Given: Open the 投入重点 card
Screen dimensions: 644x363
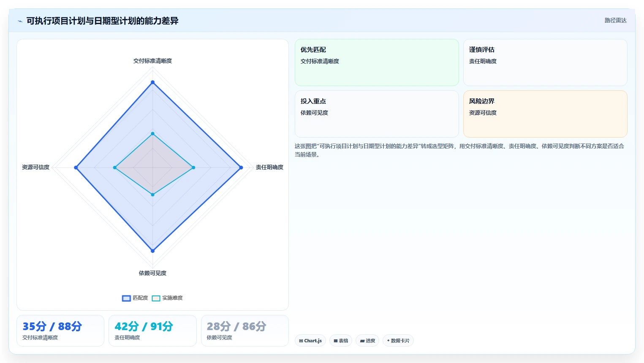Looking at the screenshot, I should [x=377, y=114].
